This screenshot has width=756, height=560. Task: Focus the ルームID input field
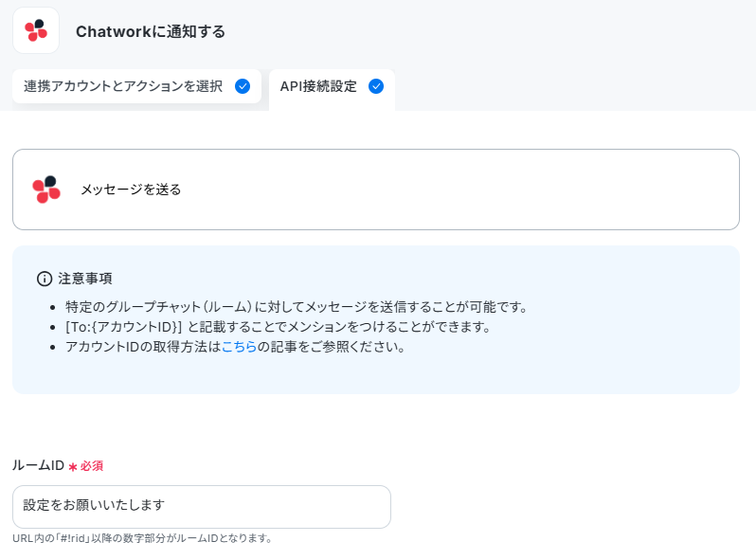pos(202,506)
